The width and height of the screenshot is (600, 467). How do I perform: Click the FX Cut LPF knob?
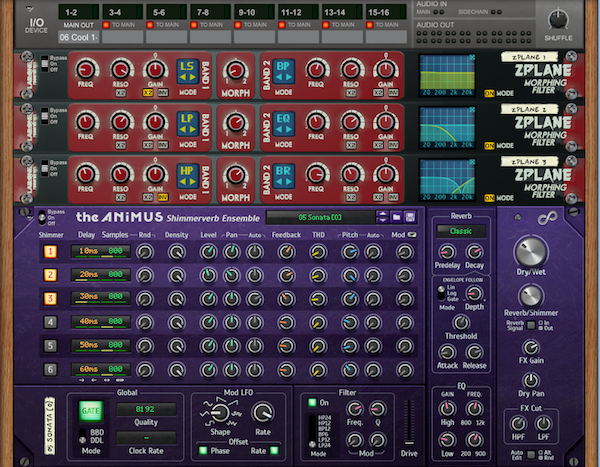[543, 424]
